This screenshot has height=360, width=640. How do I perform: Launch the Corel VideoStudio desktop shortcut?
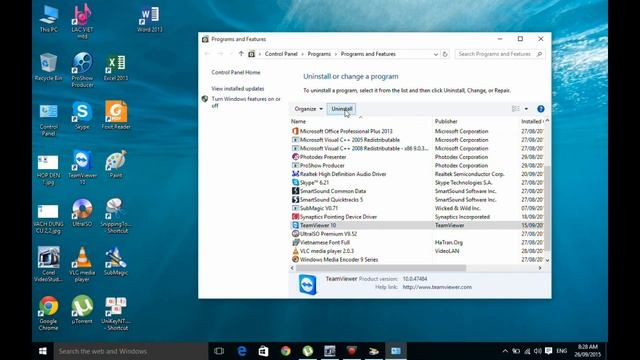pos(49,264)
